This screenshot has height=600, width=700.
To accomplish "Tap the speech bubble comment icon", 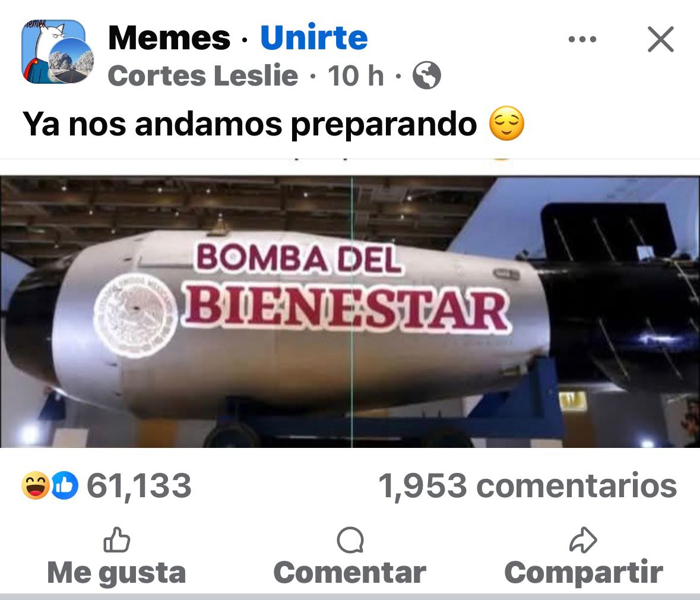I will click(x=350, y=540).
